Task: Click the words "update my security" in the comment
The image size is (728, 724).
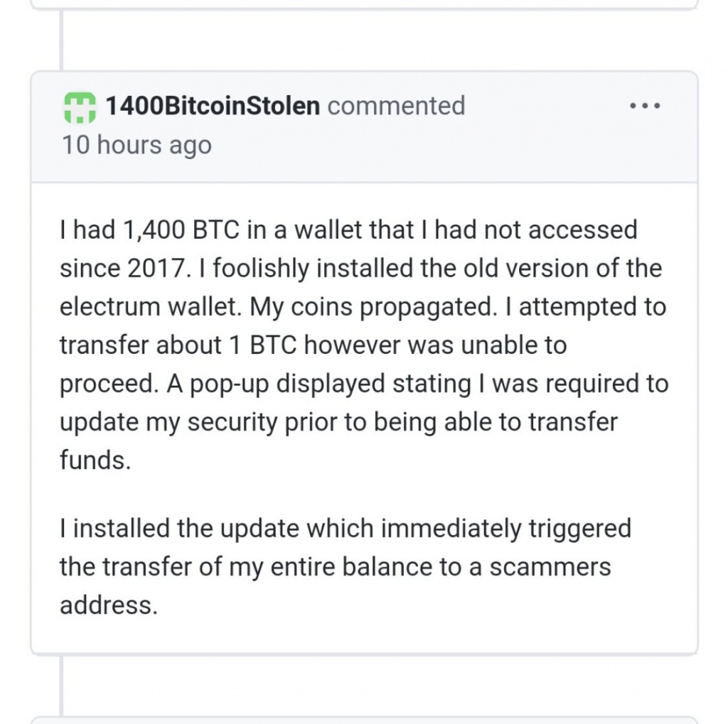Action: tap(168, 423)
